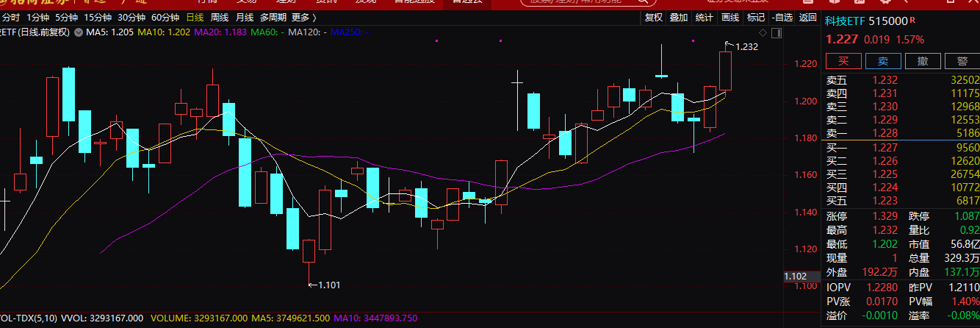Image resolution: width=980 pixels, height=328 pixels.
Task: Select the 买一 bid row at 1.227
Action: [902, 147]
